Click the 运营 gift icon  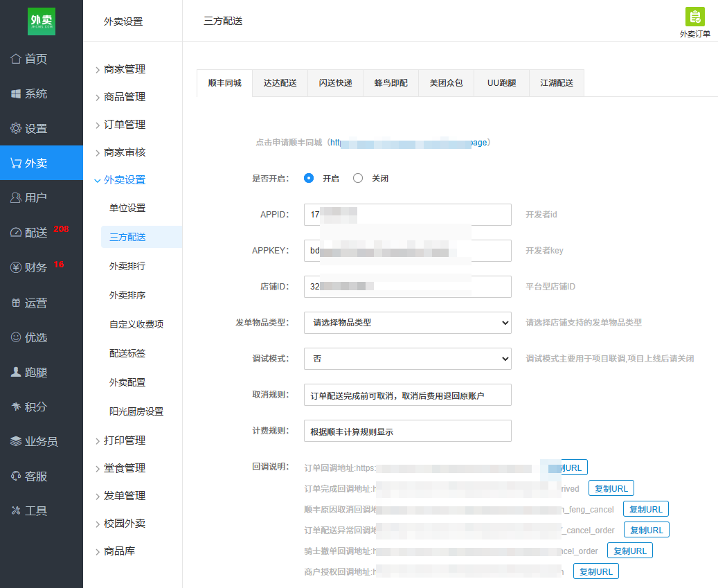[x=16, y=303]
